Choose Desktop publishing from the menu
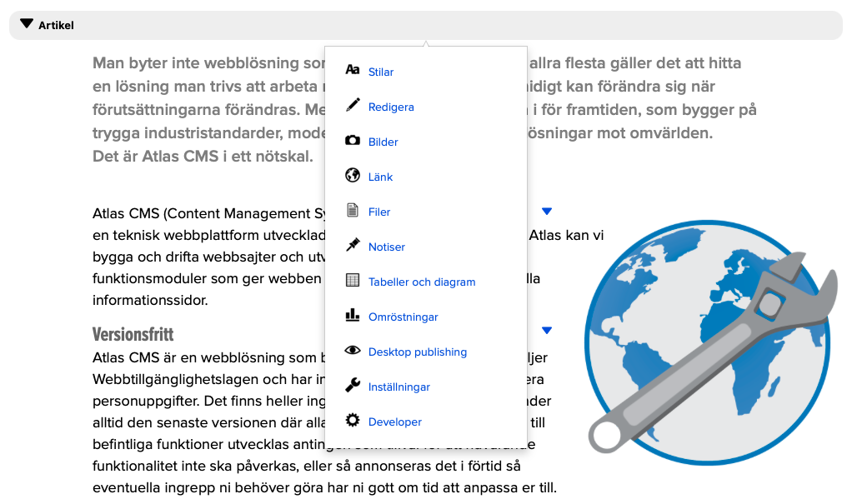The height and width of the screenshot is (504, 857). tap(417, 352)
